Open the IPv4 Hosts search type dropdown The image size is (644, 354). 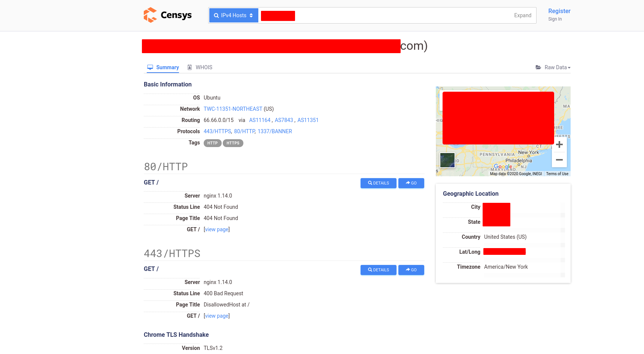tap(234, 15)
